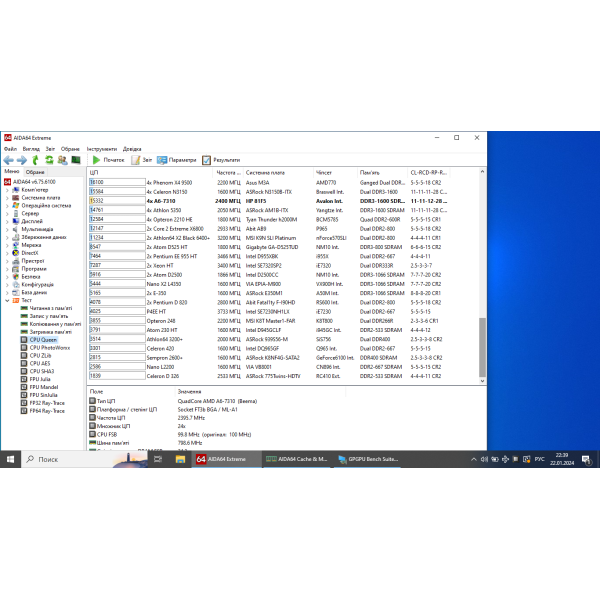Select the 4x Phenom X4 9500 result row
This screenshot has height=600, width=600.
(269, 183)
